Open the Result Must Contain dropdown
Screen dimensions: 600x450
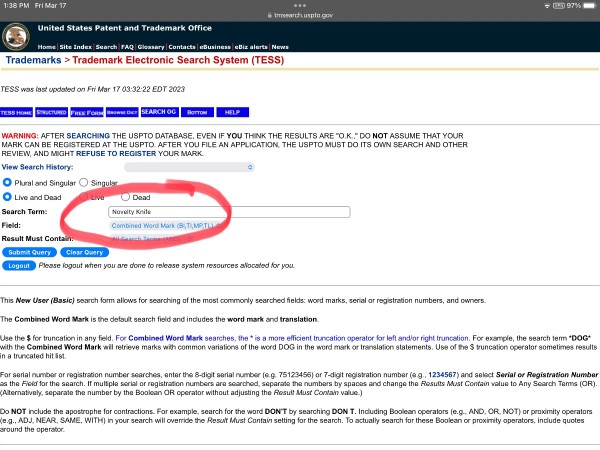pos(151,239)
